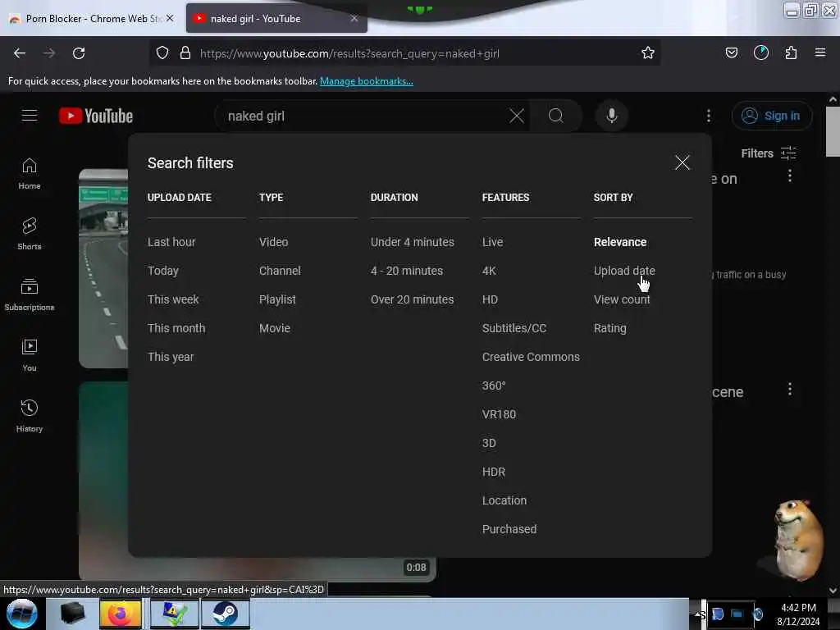Filter type to Playlist
Screen dimensions: 840x630
pos(277,299)
